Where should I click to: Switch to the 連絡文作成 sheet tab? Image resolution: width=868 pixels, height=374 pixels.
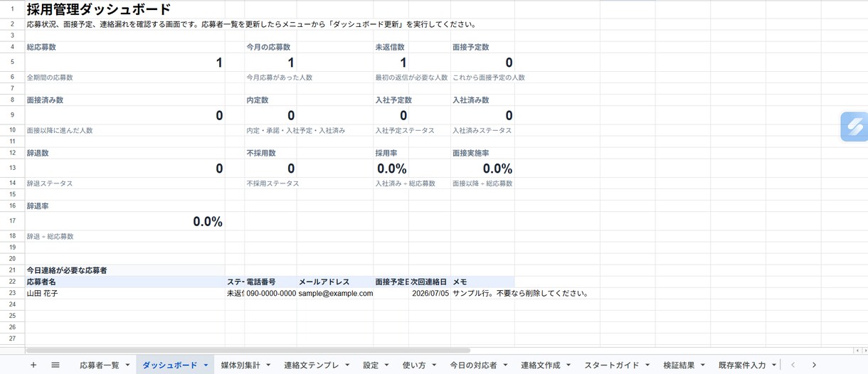pyautogui.click(x=541, y=365)
